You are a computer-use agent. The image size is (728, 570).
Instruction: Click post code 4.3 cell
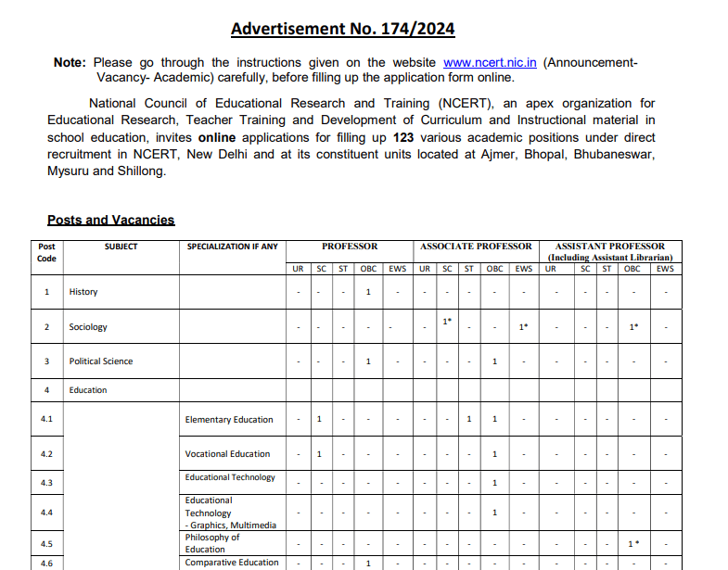click(46, 483)
